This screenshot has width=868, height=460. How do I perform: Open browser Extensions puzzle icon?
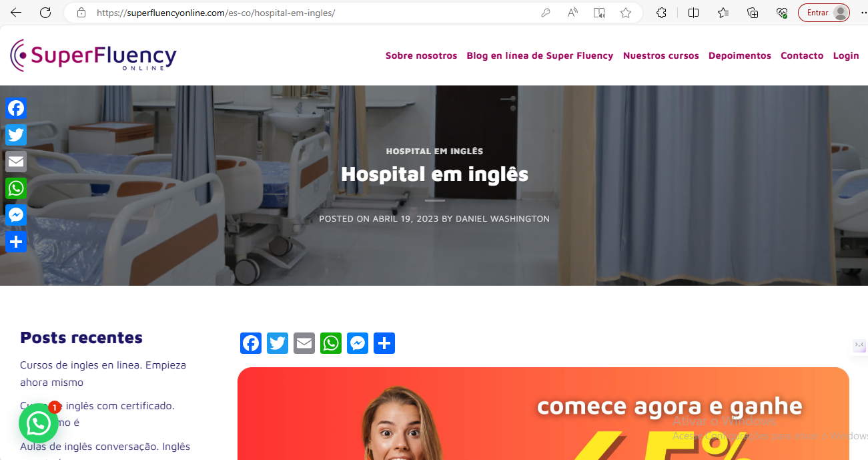pos(661,13)
